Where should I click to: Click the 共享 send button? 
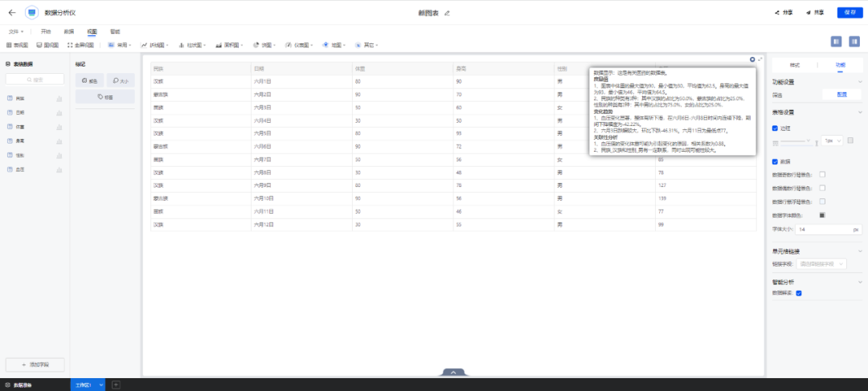click(x=815, y=13)
